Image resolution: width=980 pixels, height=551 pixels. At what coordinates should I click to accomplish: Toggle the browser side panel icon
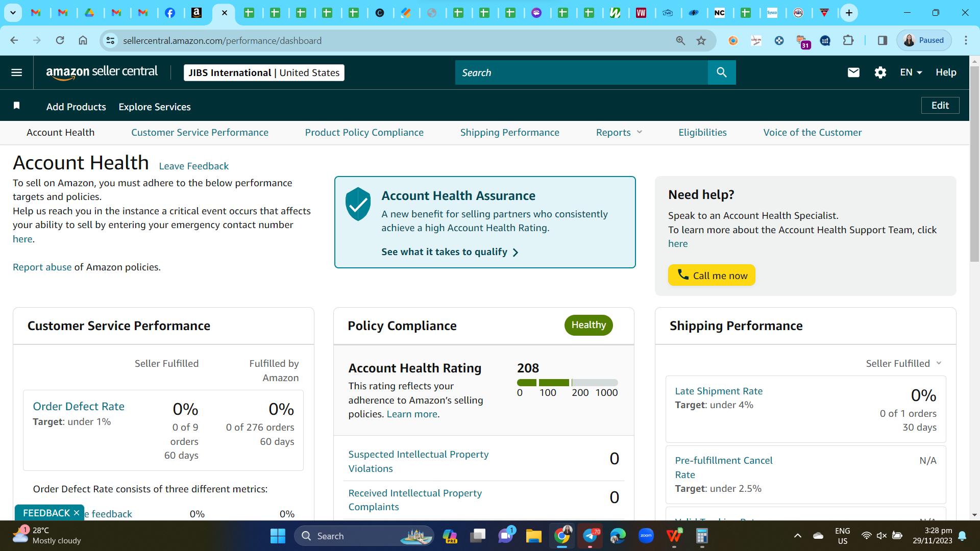(x=883, y=40)
